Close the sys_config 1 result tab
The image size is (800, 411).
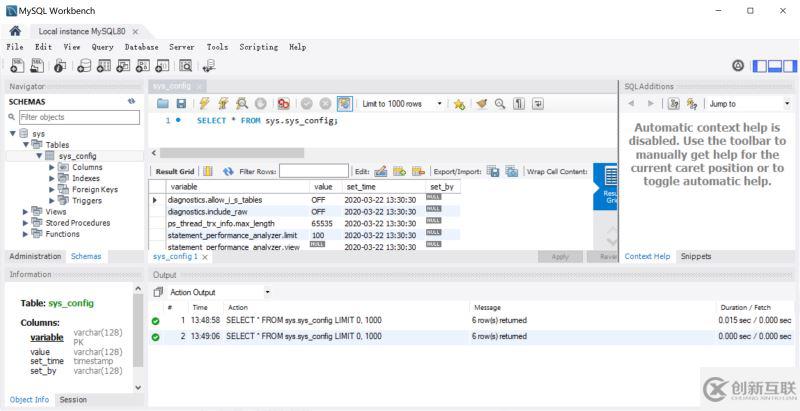tap(205, 257)
